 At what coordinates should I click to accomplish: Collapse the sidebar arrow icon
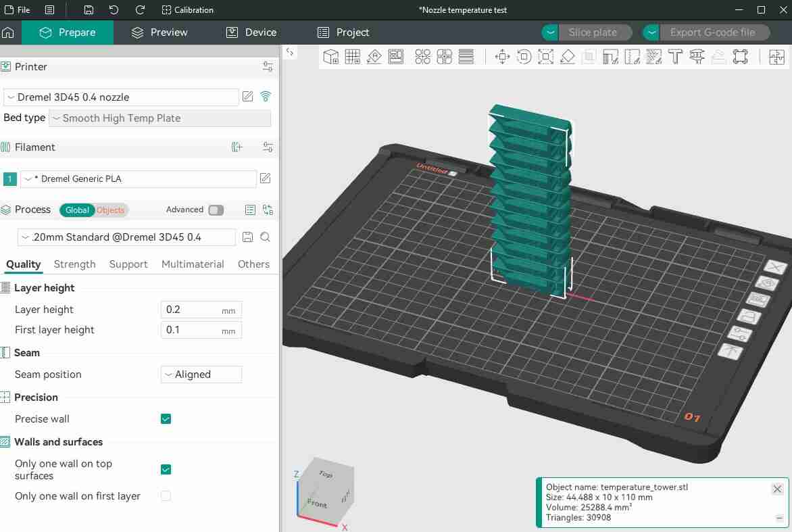point(290,51)
